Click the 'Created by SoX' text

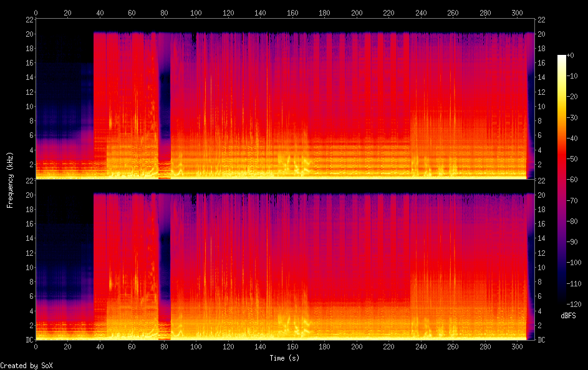click(26, 366)
